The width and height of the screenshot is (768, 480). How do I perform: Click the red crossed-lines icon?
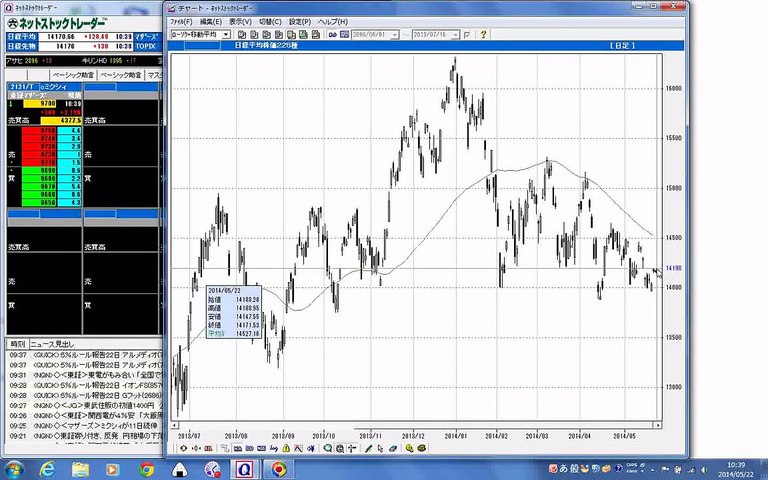click(298, 448)
